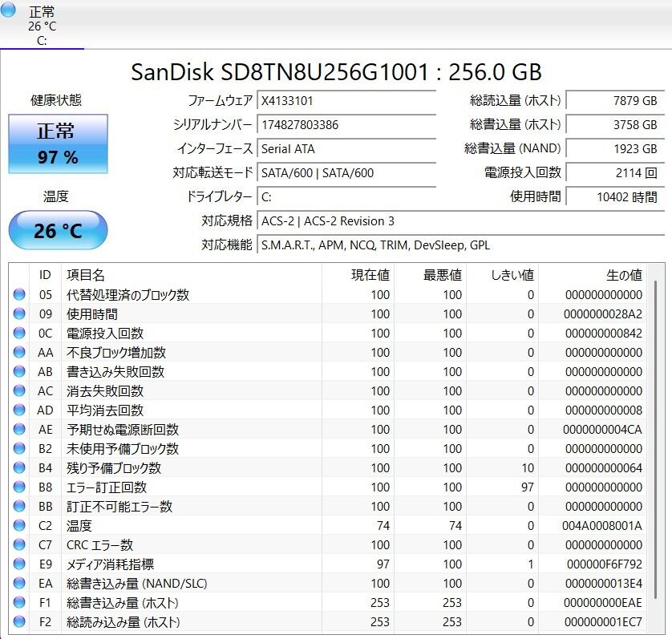Click the 健康状態 label
Screen dimensions: 672x639
pyautogui.click(x=56, y=100)
